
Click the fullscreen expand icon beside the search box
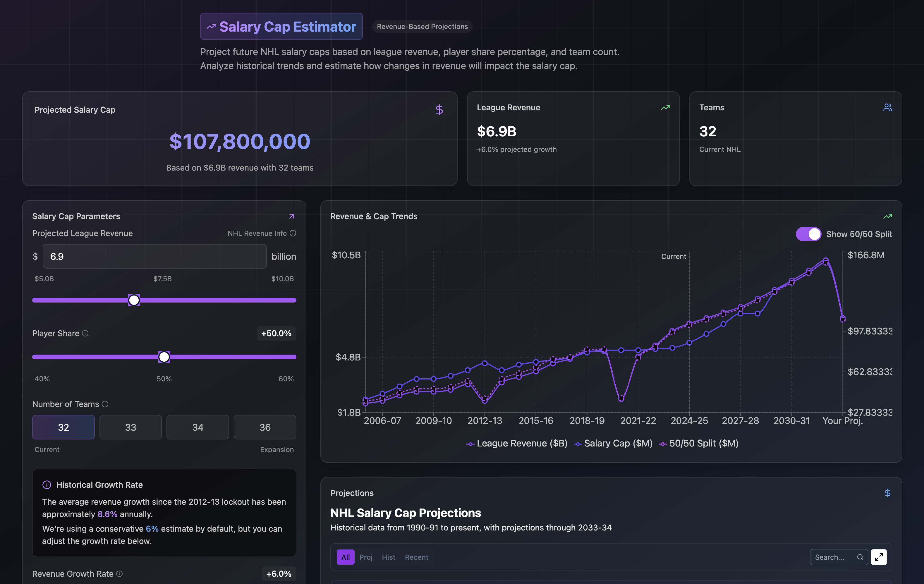[879, 557]
